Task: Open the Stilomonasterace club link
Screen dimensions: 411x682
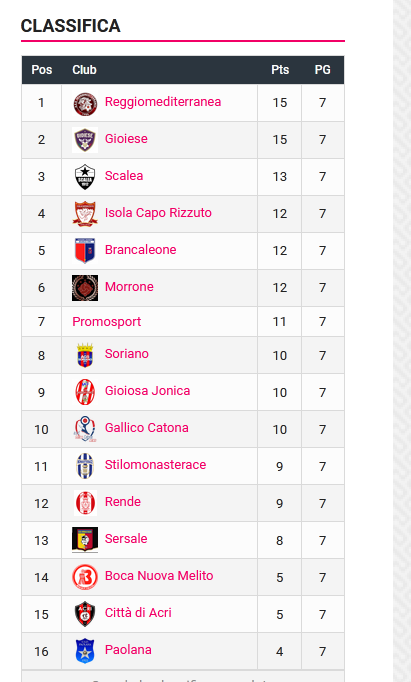Action: click(155, 465)
